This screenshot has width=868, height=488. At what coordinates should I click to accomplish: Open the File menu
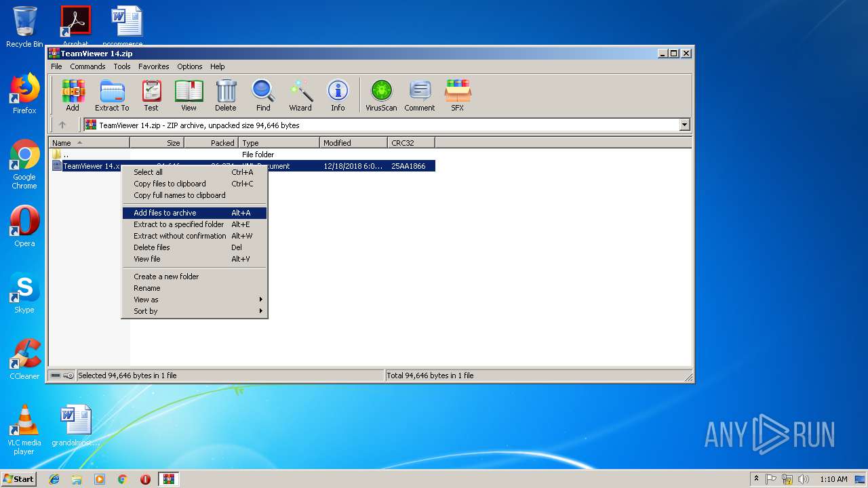(x=56, y=66)
